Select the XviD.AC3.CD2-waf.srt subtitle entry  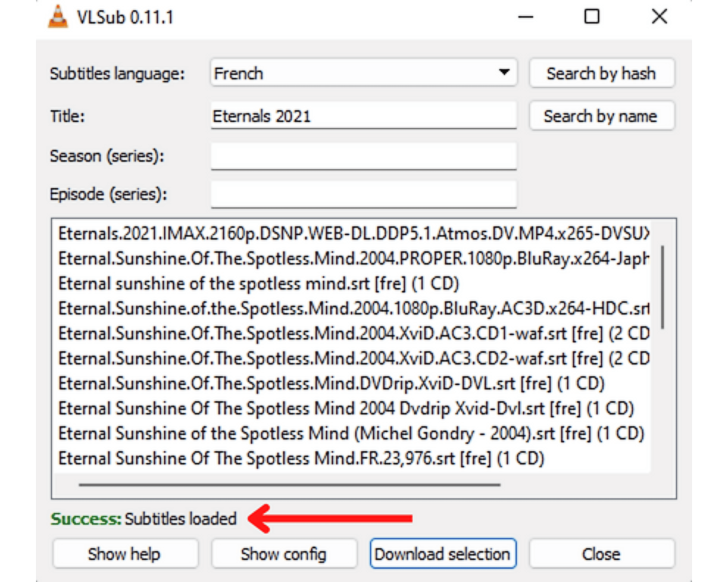coord(353,358)
